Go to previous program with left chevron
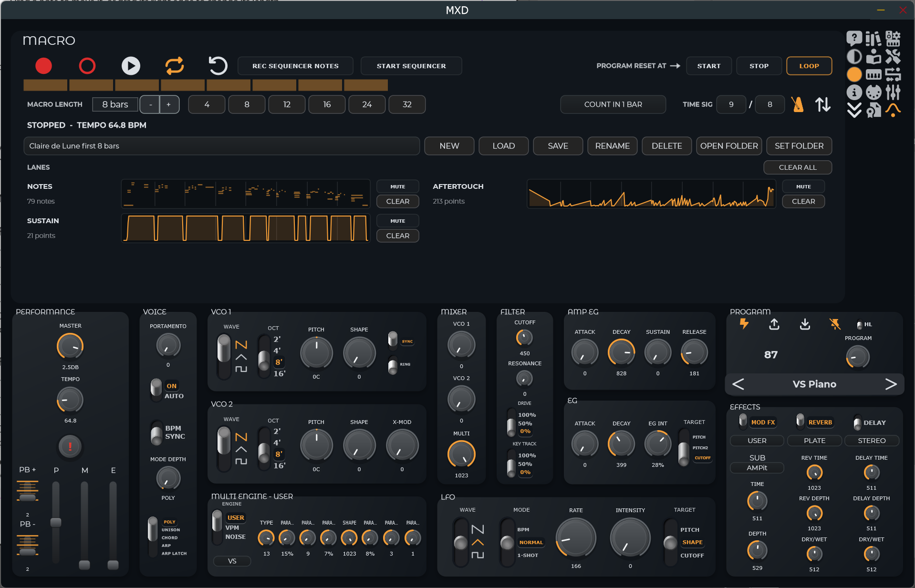 [738, 384]
